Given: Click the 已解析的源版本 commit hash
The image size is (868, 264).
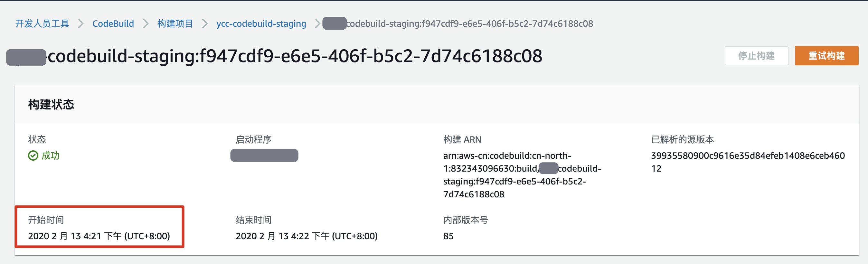Looking at the screenshot, I should click(748, 162).
